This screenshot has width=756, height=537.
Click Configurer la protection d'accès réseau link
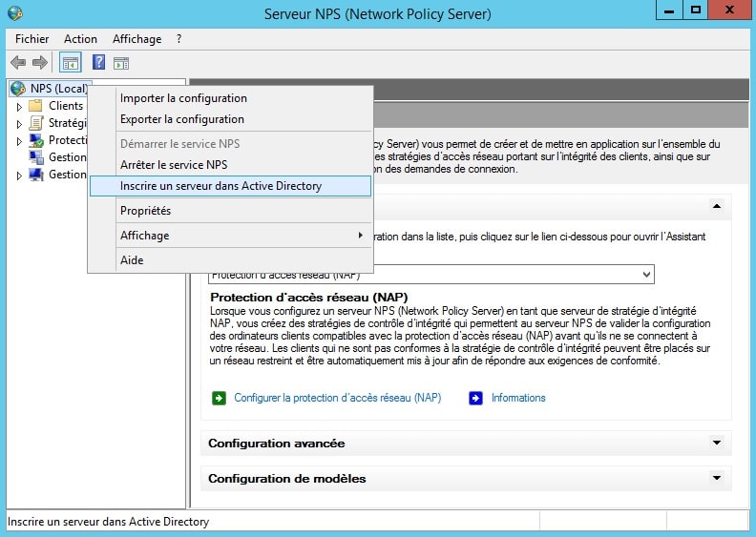[338, 398]
